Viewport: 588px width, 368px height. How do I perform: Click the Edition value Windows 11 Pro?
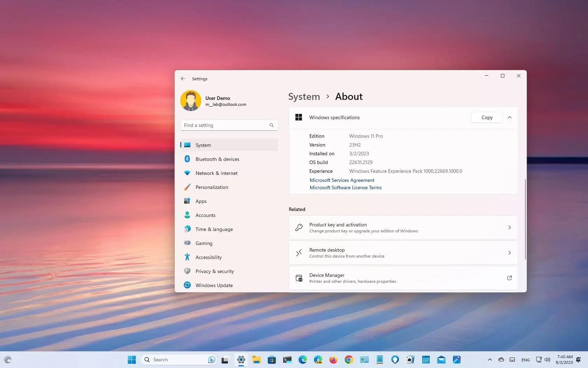[366, 136]
